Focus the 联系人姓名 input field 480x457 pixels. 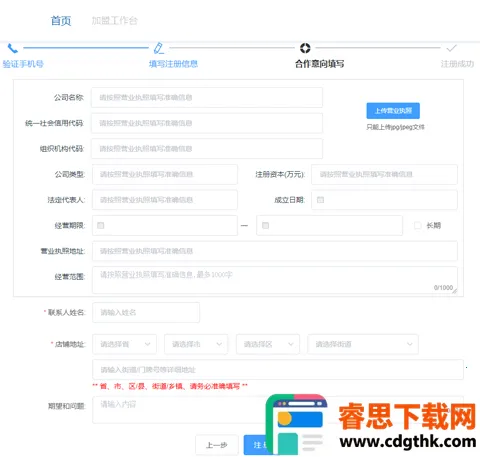click(146, 312)
